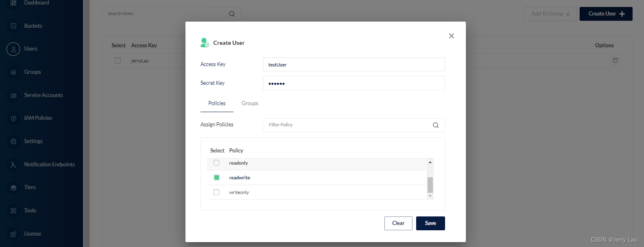The width and height of the screenshot is (644, 247).
Task: Tick the readonly policy checkbox
Action: point(216,163)
